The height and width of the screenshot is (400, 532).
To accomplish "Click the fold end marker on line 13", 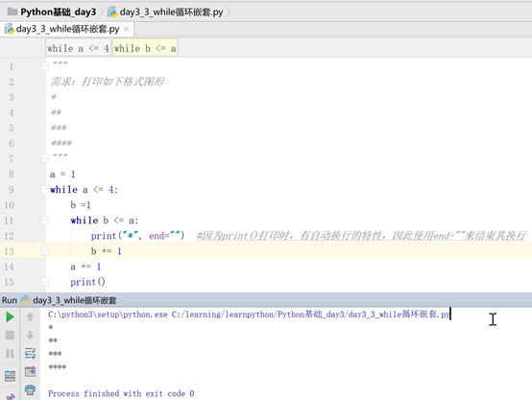I will pyautogui.click(x=45, y=251).
